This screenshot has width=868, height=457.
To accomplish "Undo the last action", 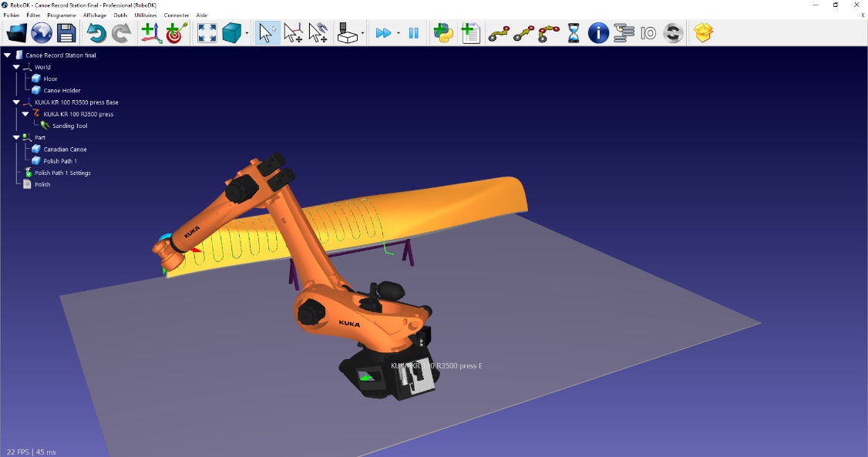I will click(x=96, y=33).
